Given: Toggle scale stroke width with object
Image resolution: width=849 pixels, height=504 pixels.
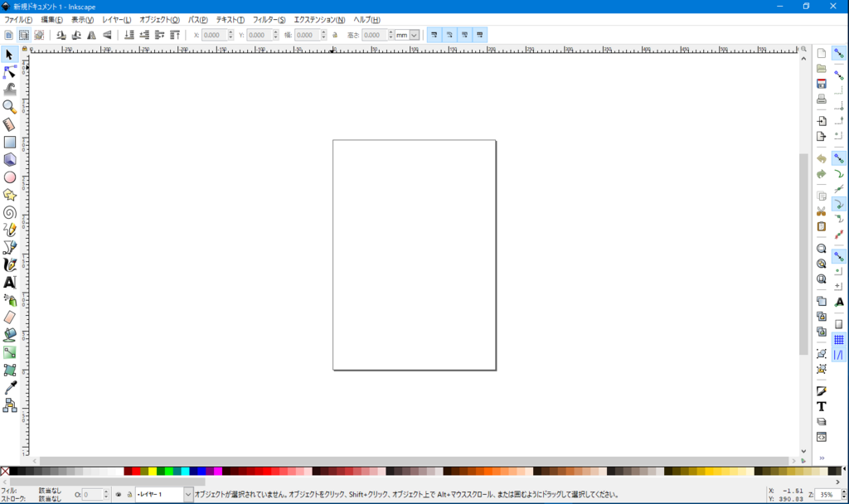Looking at the screenshot, I should point(434,35).
